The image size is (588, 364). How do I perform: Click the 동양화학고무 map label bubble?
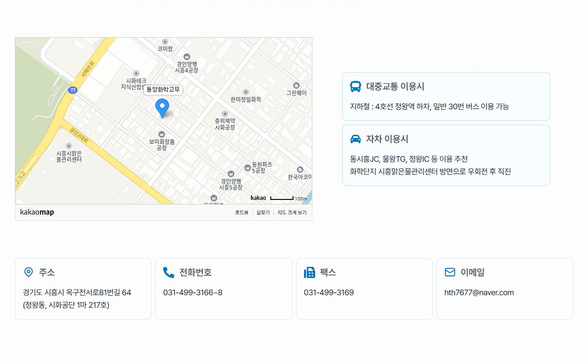click(x=163, y=90)
